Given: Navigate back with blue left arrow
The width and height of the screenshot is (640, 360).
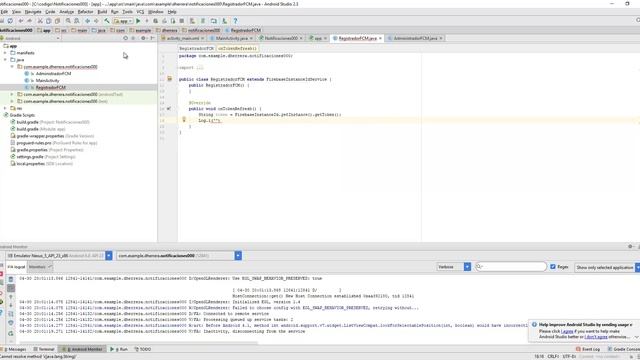Looking at the screenshot, I should click(87, 21).
